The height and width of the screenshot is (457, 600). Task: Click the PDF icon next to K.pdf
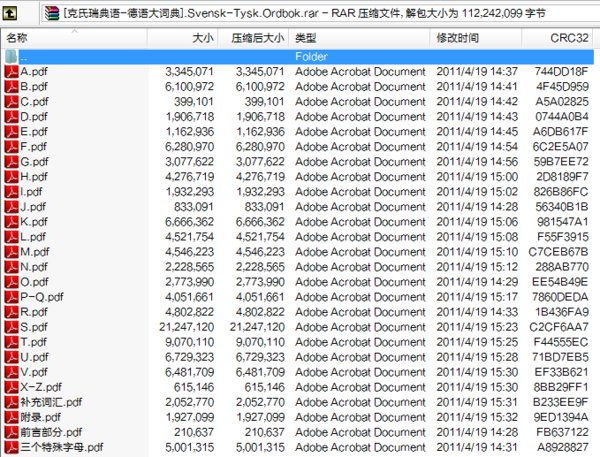coord(11,222)
